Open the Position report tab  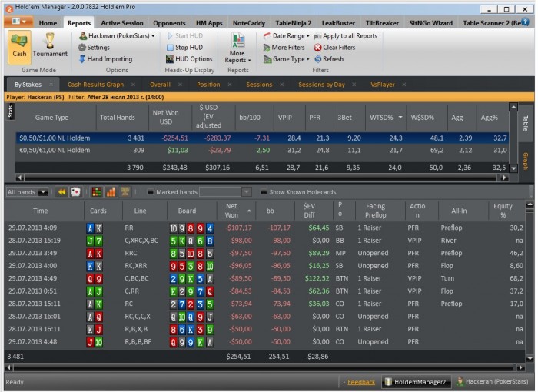click(208, 85)
